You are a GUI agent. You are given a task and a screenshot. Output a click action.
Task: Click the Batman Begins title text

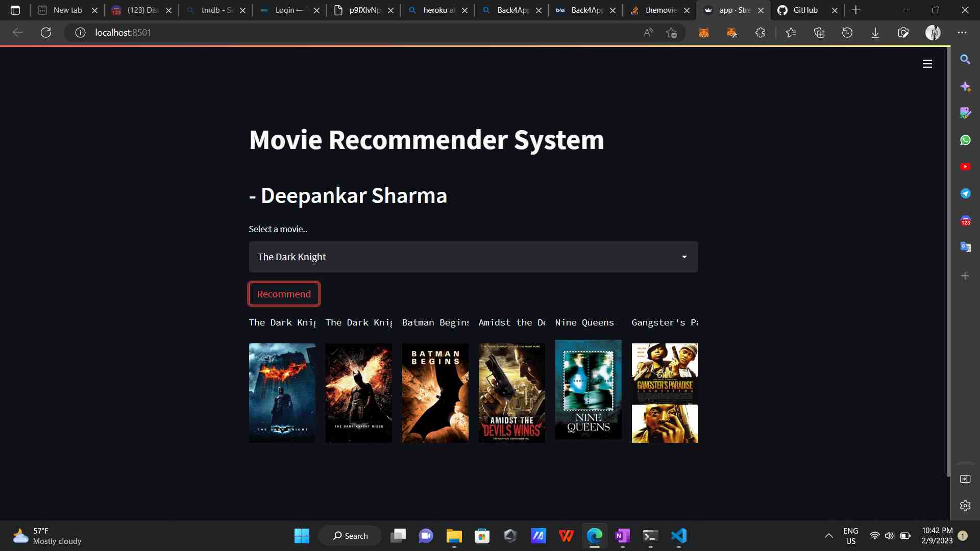click(435, 322)
